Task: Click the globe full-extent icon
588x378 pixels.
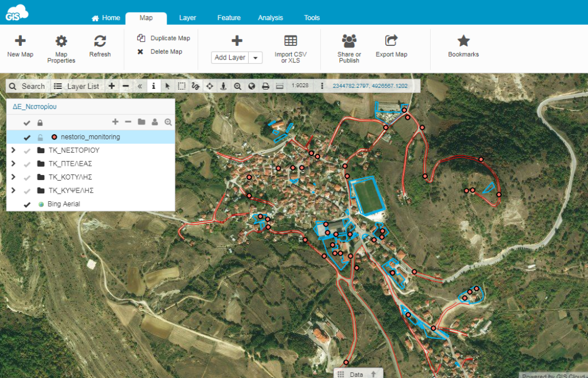Action: (x=252, y=86)
